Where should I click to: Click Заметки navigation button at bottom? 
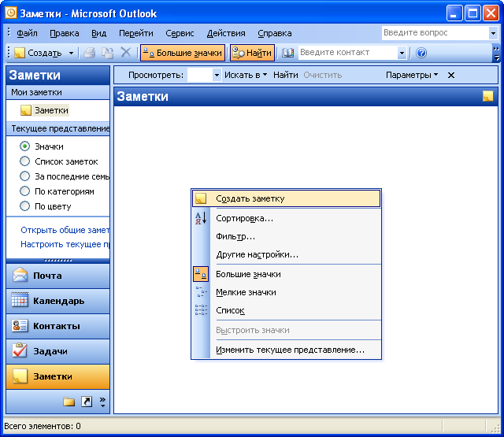(x=57, y=376)
